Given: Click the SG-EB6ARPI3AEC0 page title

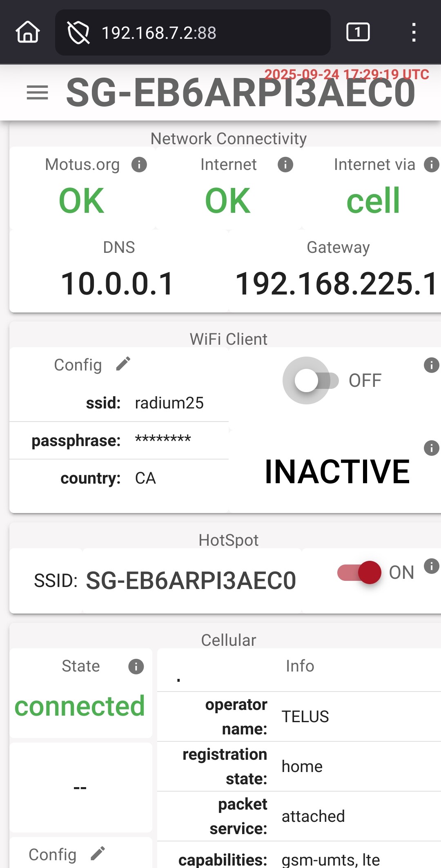Looking at the screenshot, I should 241,93.
